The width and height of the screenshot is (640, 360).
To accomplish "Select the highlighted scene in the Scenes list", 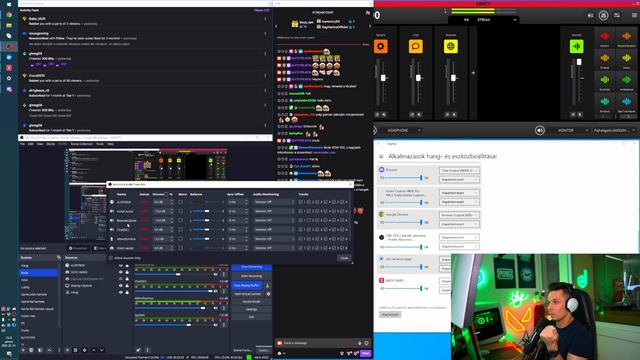I will (x=38, y=273).
